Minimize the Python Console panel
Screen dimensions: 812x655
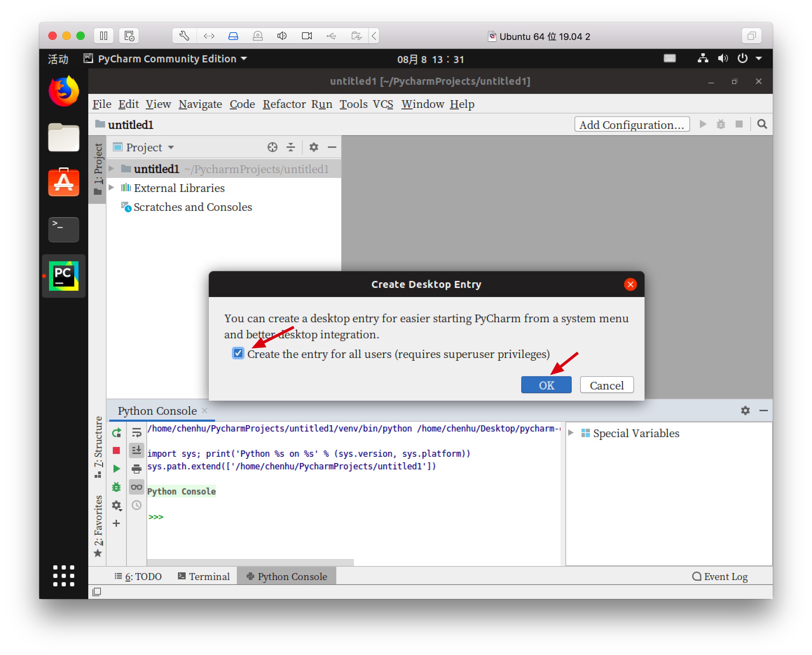tap(763, 410)
